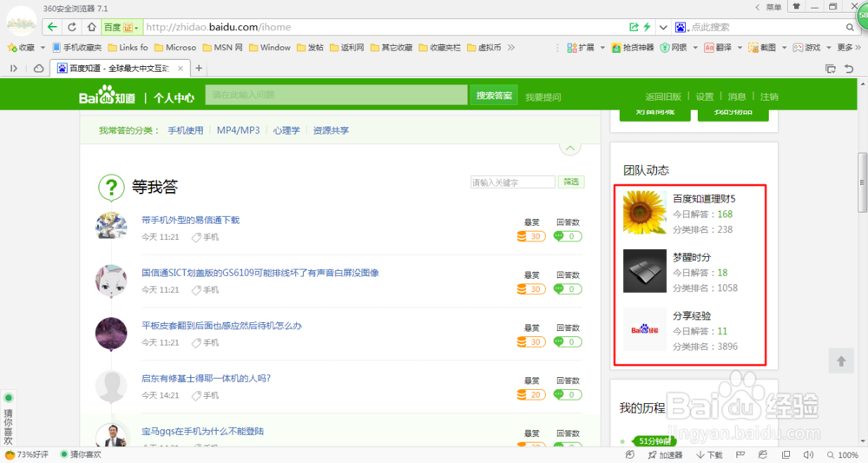The image size is (868, 463).
Task: Click the Baidu 知道 logo
Action: click(107, 96)
